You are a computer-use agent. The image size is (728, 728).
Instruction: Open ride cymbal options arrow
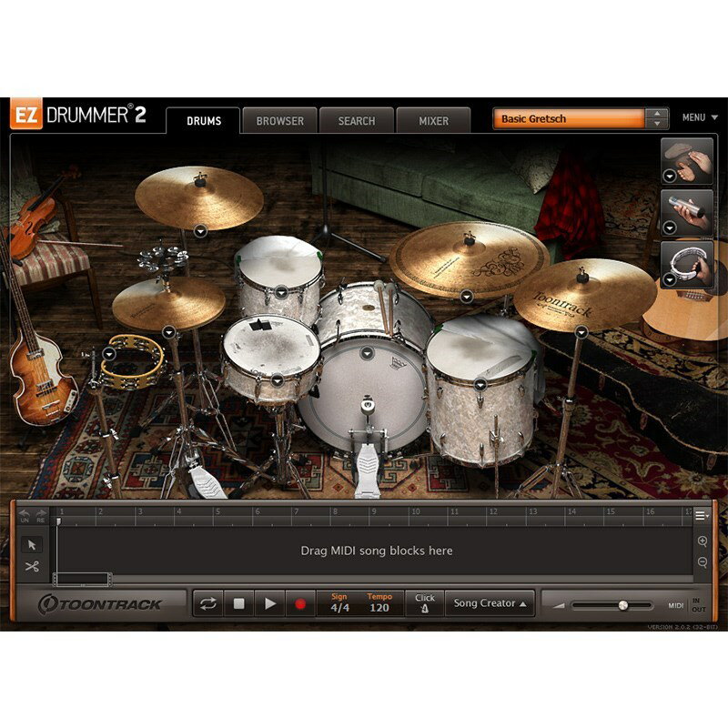coord(466,296)
